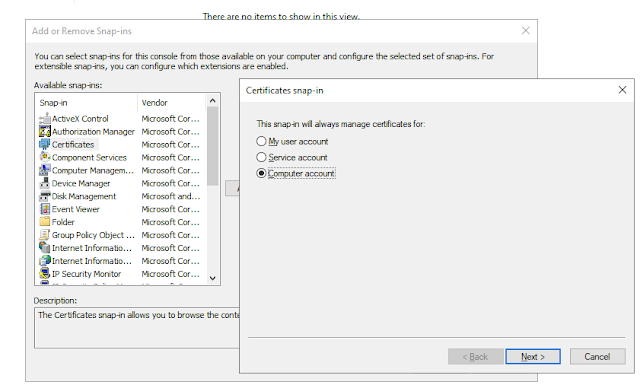Select the Folder entry

tap(63, 222)
